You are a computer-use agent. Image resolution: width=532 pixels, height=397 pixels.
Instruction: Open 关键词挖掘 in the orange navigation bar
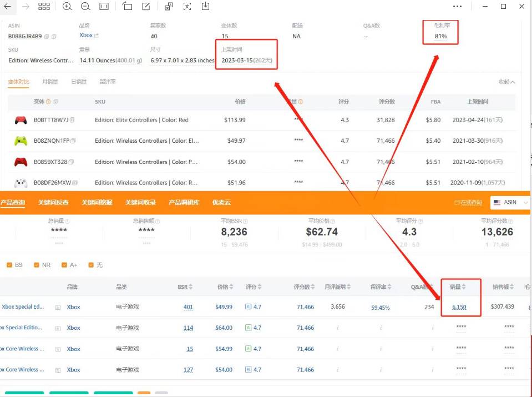tap(97, 203)
